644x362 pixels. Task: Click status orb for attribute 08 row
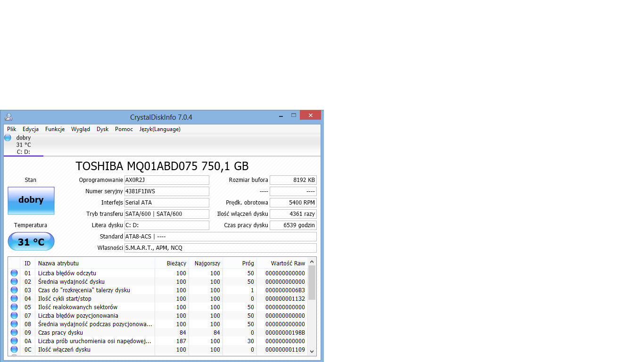tap(14, 324)
